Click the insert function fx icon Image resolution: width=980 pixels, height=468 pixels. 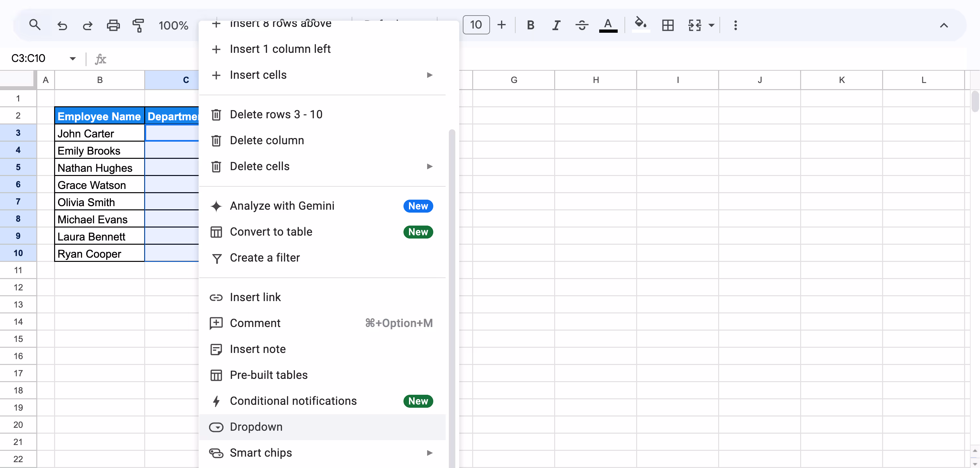tap(100, 59)
